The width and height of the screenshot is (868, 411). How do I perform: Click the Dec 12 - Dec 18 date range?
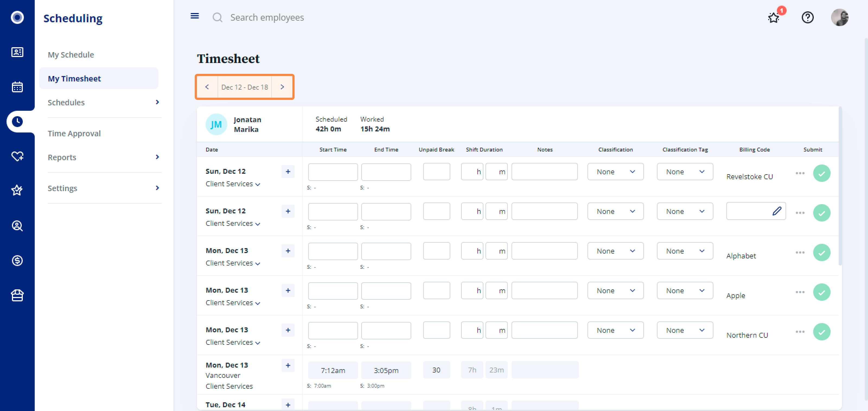click(x=245, y=87)
